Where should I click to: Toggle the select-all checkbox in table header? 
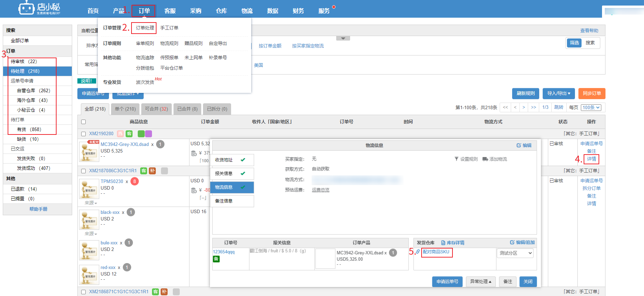point(83,122)
